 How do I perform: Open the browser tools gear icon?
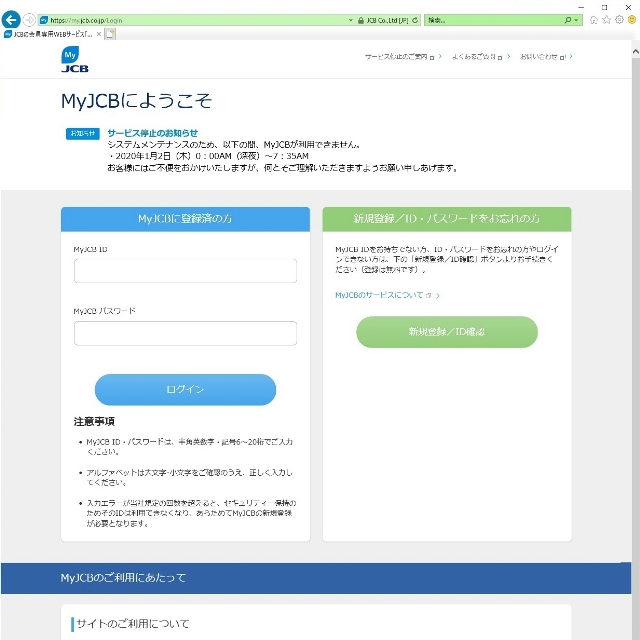tap(619, 20)
